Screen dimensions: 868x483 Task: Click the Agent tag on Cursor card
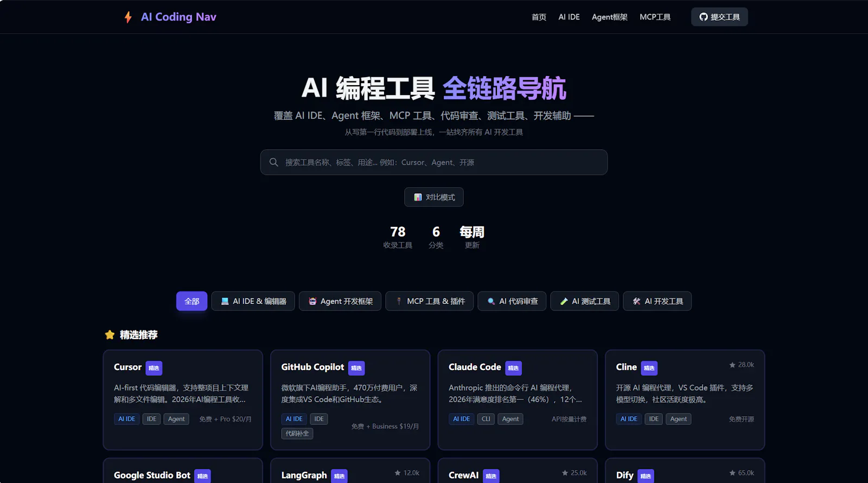click(x=176, y=419)
